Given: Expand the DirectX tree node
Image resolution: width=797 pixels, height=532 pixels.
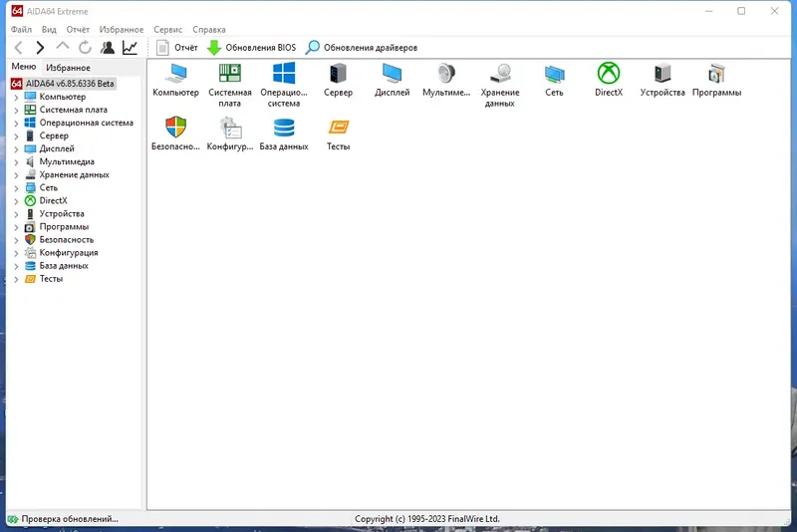Looking at the screenshot, I should (x=16, y=201).
